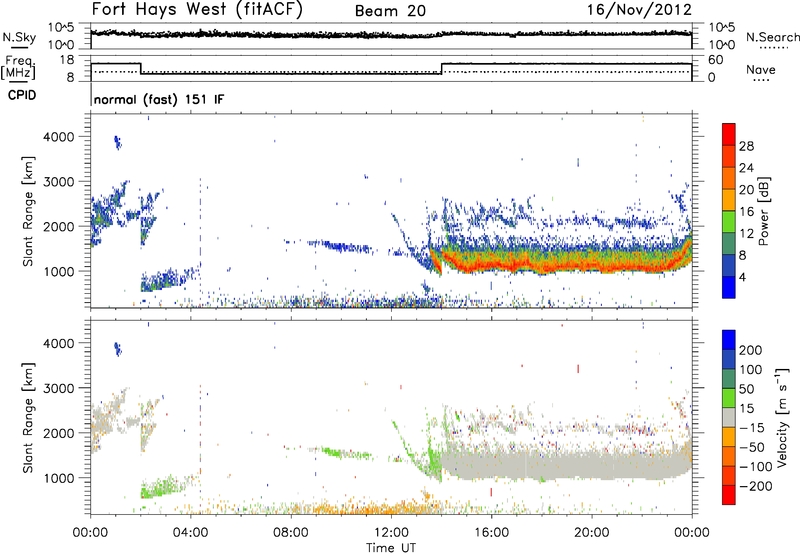Click the gray ground-scatter band in velocity panel
800x554 pixels.
[566, 463]
